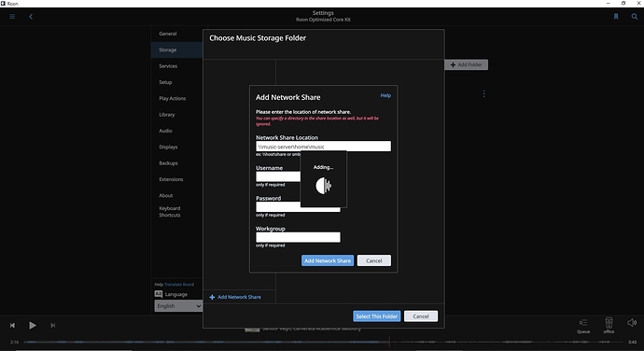Skip to next track
The height and width of the screenshot is (351, 644).
[x=53, y=325]
